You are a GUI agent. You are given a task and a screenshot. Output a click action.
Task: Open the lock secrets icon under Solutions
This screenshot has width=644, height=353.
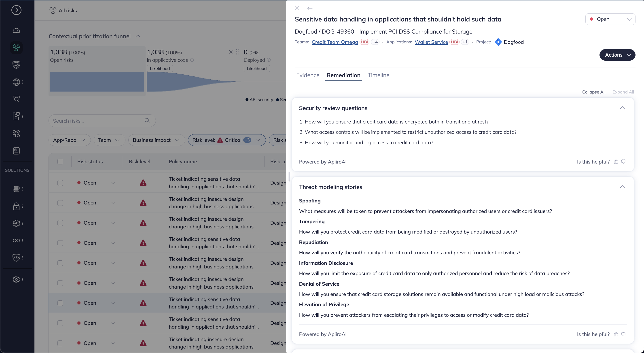(16, 206)
